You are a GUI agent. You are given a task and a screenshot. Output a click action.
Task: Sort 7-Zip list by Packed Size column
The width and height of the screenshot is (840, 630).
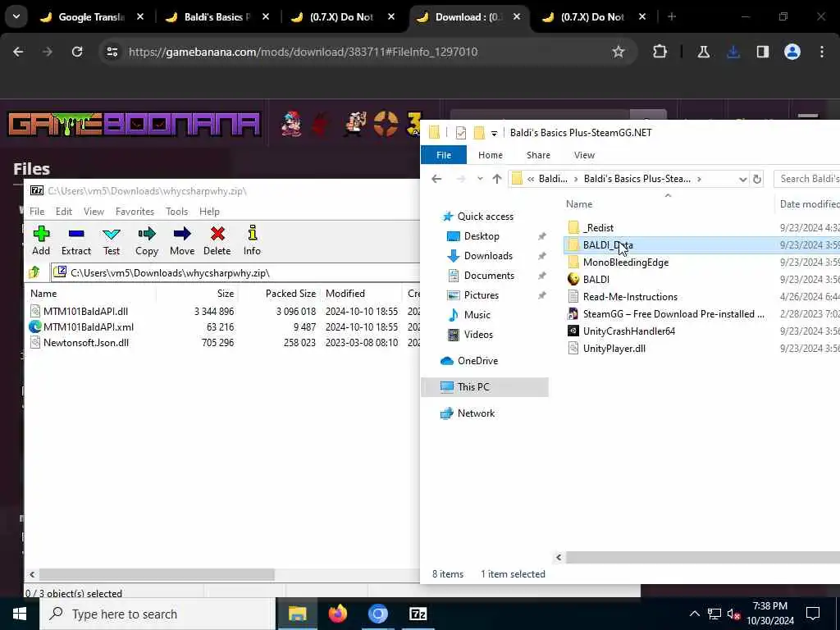click(x=291, y=294)
